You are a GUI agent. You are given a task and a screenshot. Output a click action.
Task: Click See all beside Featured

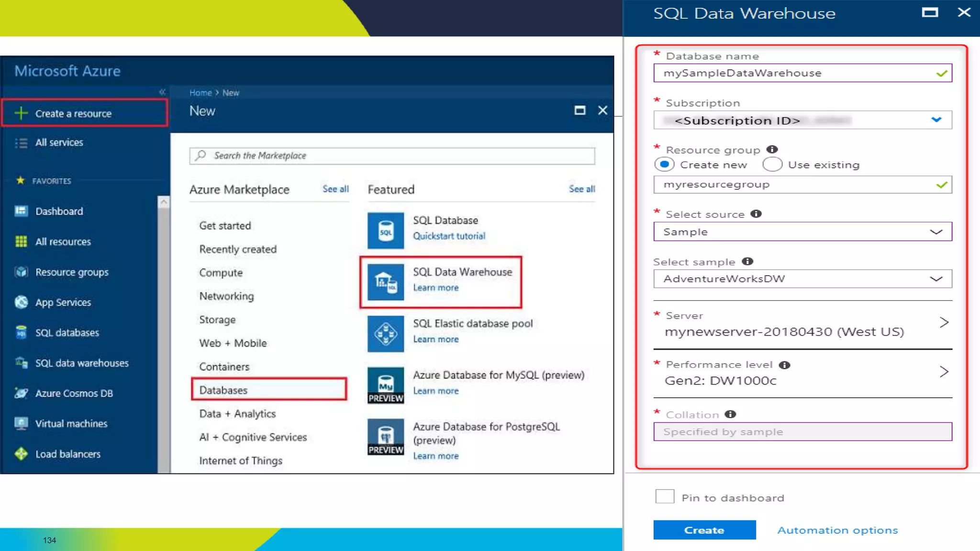(582, 189)
